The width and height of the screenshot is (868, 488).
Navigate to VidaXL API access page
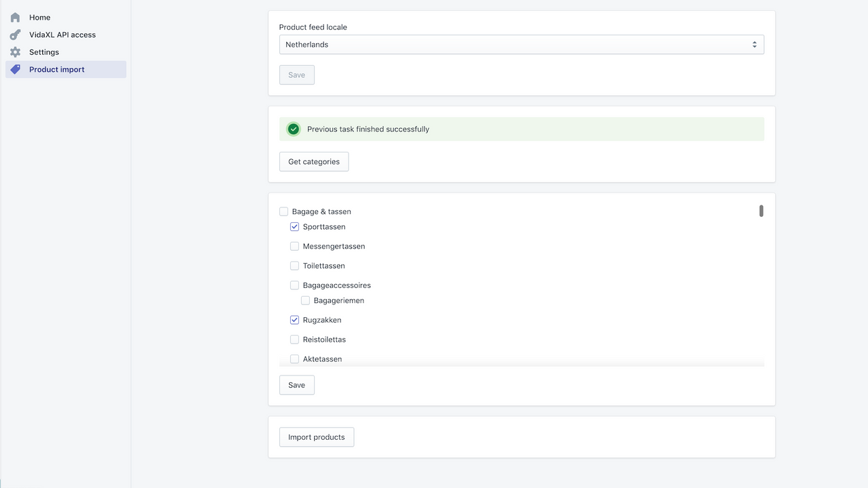62,34
